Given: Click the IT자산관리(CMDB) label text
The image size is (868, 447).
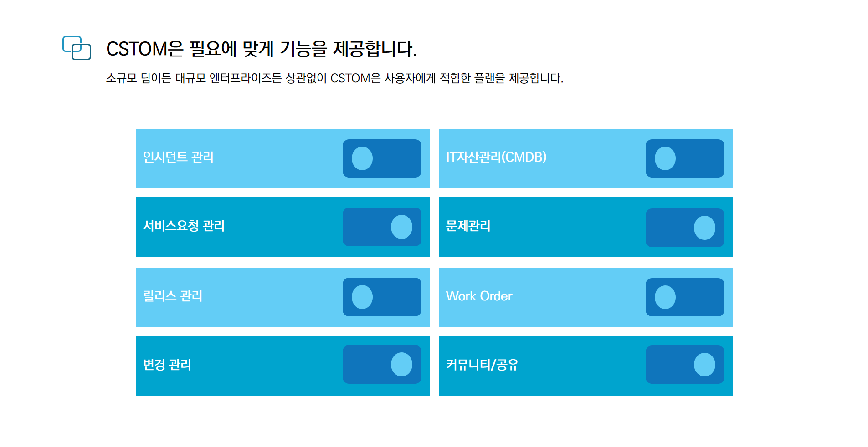Looking at the screenshot, I should [x=496, y=157].
